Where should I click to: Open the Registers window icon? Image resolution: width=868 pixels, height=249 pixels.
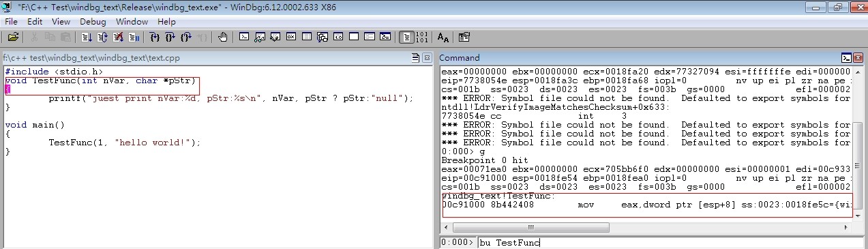[x=292, y=36]
